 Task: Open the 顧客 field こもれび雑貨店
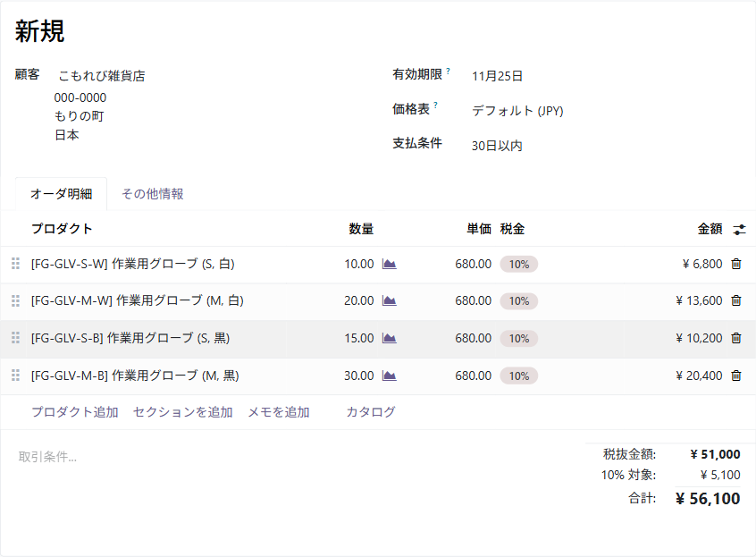coord(102,76)
